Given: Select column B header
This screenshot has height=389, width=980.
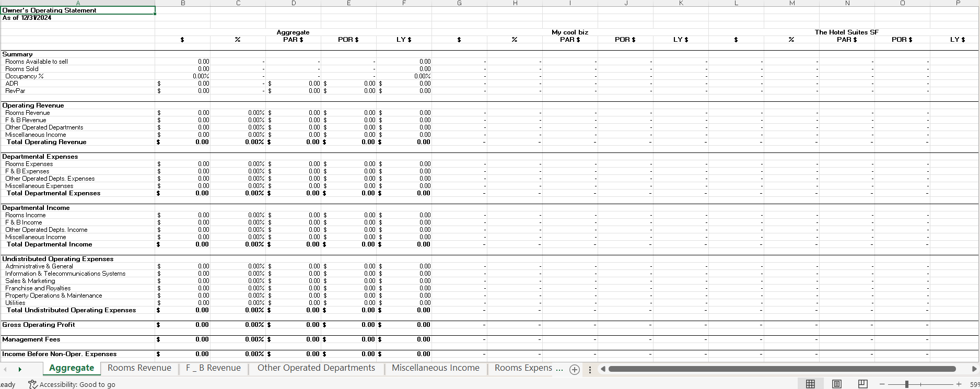Looking at the screenshot, I should [183, 3].
